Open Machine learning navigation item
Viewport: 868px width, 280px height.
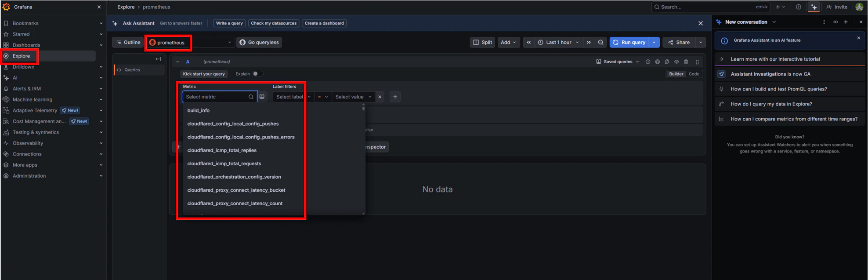coord(33,99)
